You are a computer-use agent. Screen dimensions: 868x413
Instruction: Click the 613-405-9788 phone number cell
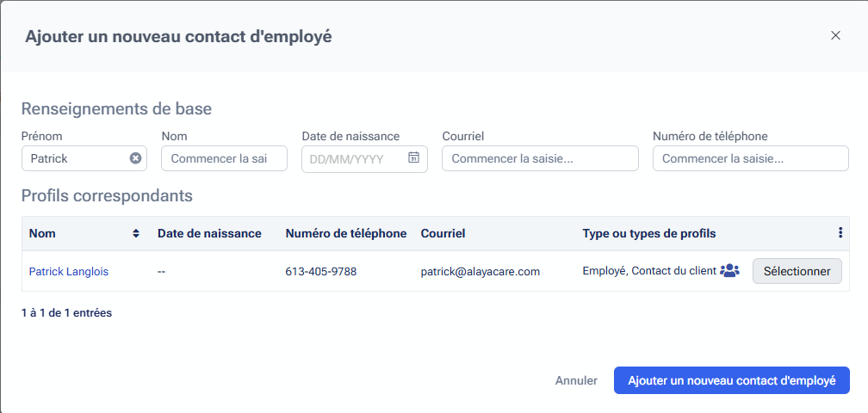point(320,272)
